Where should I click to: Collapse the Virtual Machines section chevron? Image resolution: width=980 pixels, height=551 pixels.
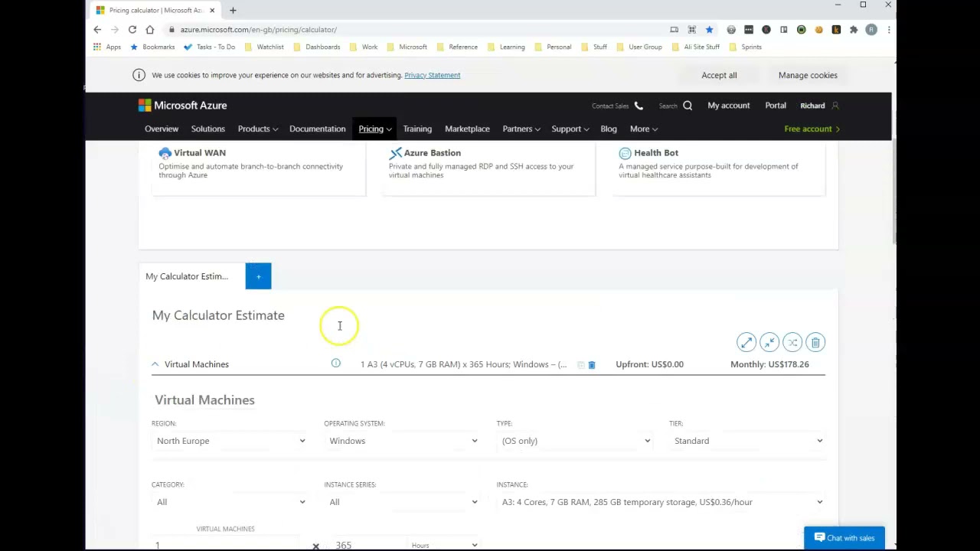155,364
